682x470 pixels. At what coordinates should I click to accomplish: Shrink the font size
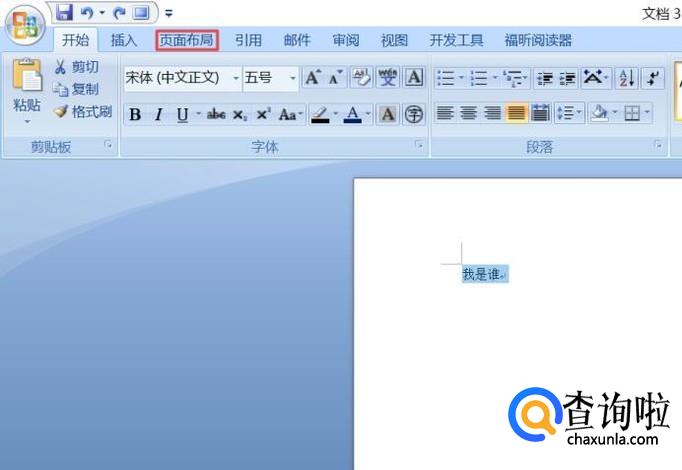click(336, 77)
